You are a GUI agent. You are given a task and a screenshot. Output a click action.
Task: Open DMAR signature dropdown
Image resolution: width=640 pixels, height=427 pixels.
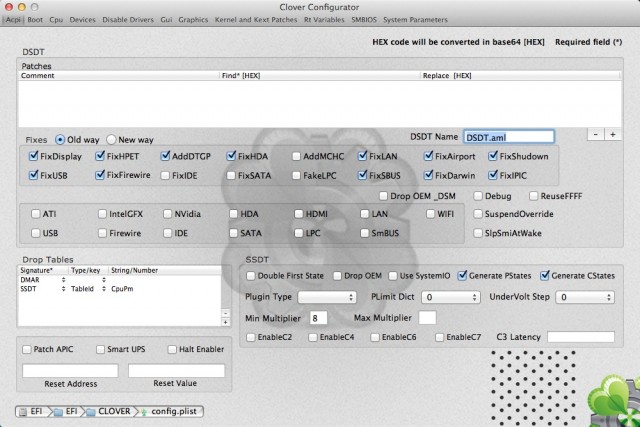63,280
